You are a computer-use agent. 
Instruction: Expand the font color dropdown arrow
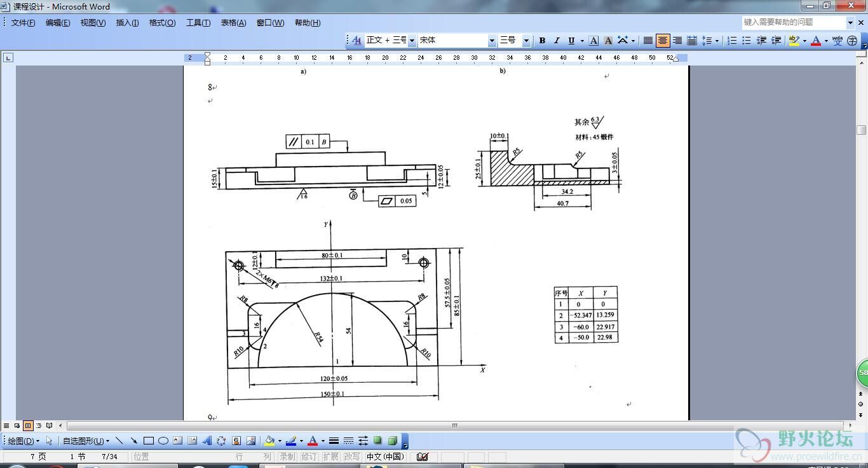[826, 40]
